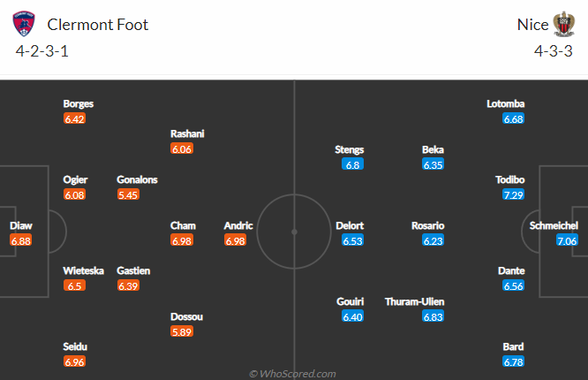The image size is (588, 380).
Task: Click Nice's 4-3-3 formation label
Action: coord(554,51)
